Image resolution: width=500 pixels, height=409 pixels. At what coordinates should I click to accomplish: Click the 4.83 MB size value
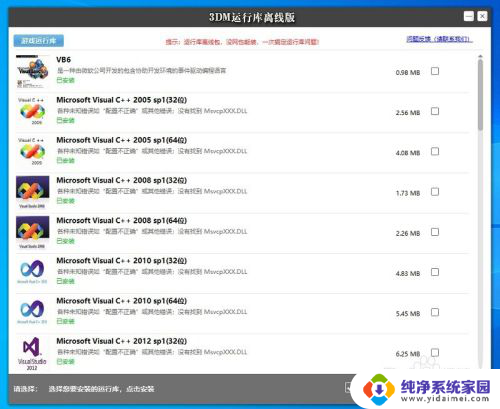[408, 274]
